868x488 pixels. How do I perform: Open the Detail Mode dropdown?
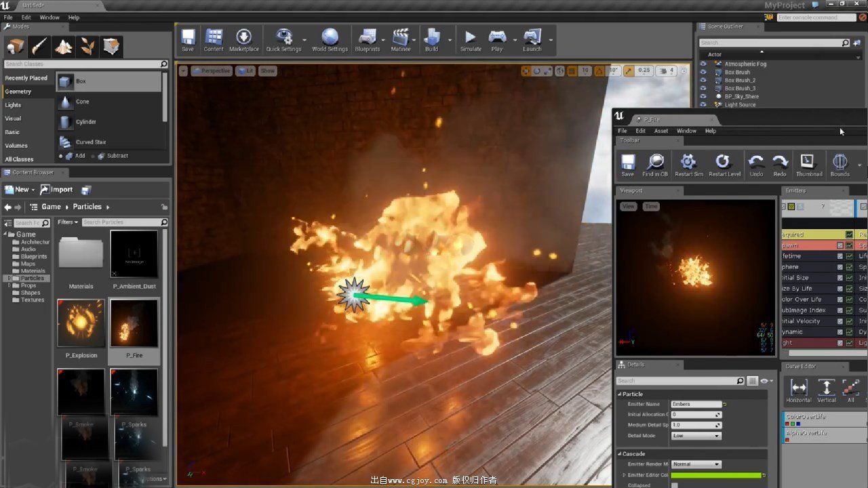[696, 436]
